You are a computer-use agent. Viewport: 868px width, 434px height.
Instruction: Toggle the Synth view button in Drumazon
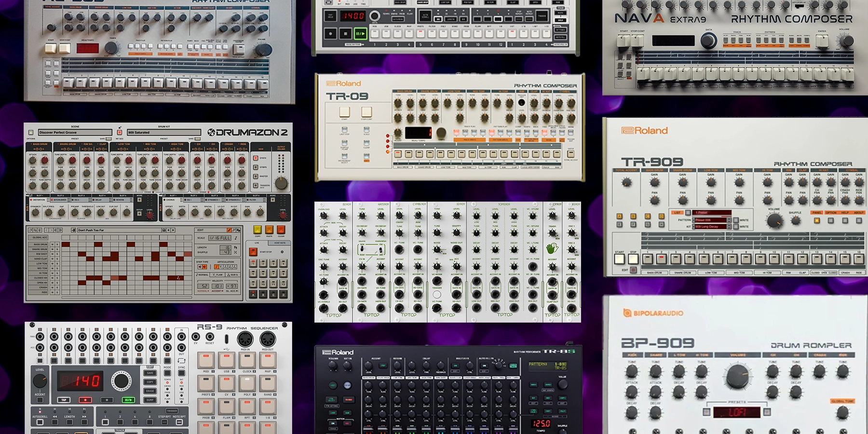click(256, 158)
